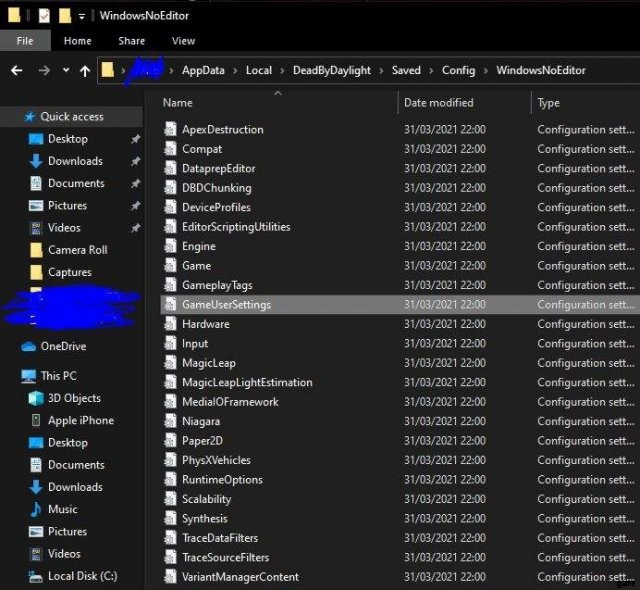Select the TraceSourceFilters file name
Viewport: 640px width, 590px height.
tap(225, 557)
